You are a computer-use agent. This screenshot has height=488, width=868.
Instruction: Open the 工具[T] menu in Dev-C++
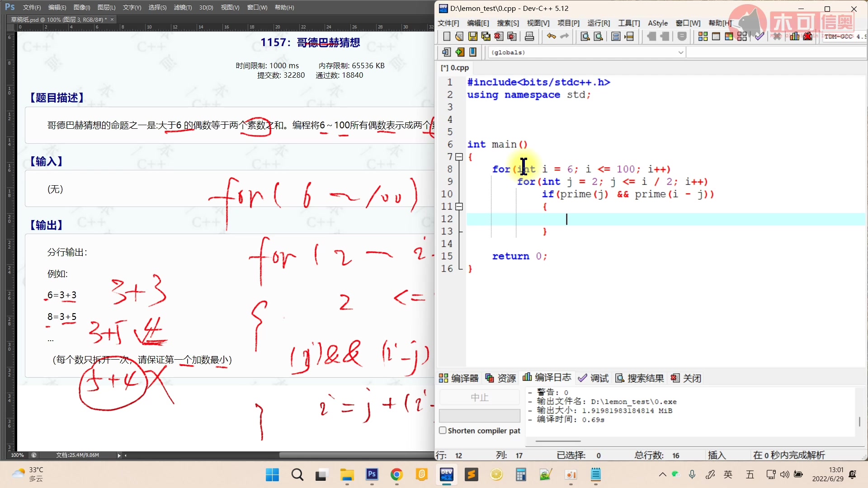629,23
